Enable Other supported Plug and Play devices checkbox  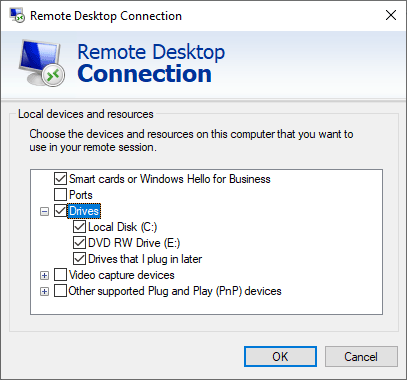60,291
